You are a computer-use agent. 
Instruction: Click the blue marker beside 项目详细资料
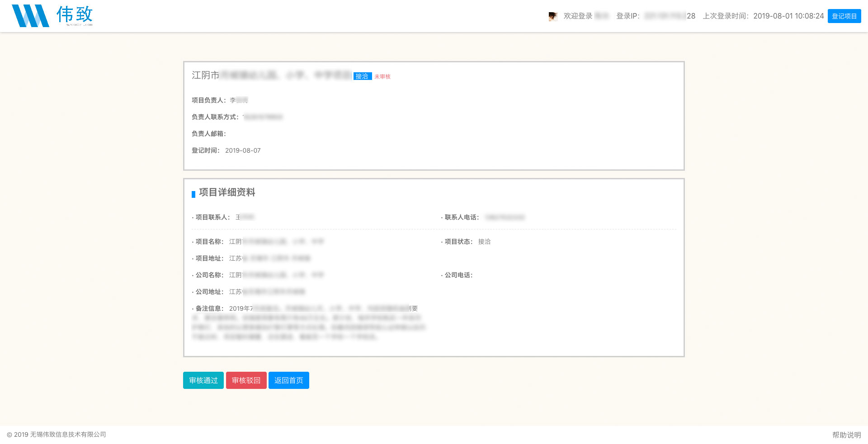(193, 194)
